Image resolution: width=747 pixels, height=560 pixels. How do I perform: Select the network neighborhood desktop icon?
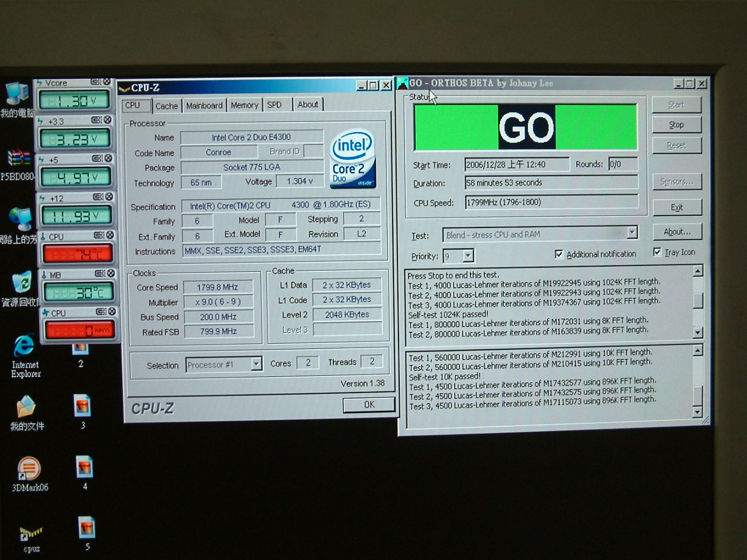coord(19,225)
